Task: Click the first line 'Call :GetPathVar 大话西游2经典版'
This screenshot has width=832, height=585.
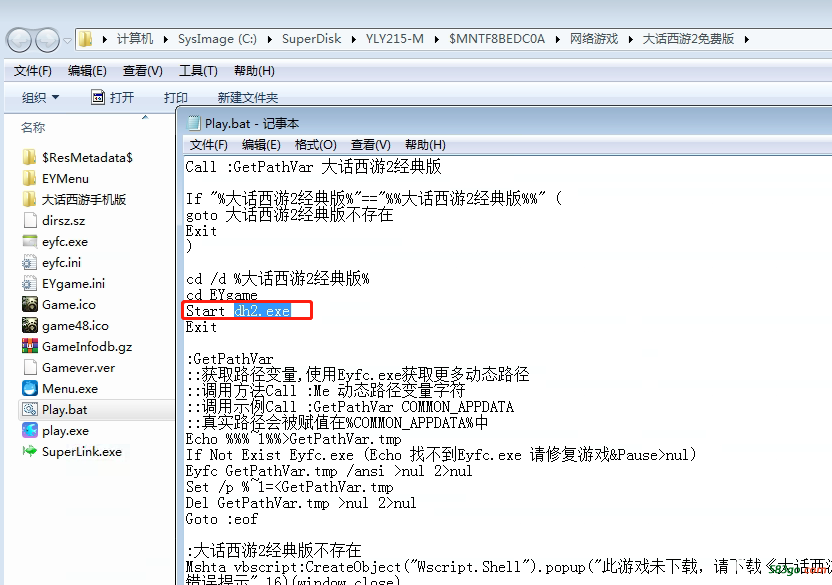Action: click(x=314, y=167)
